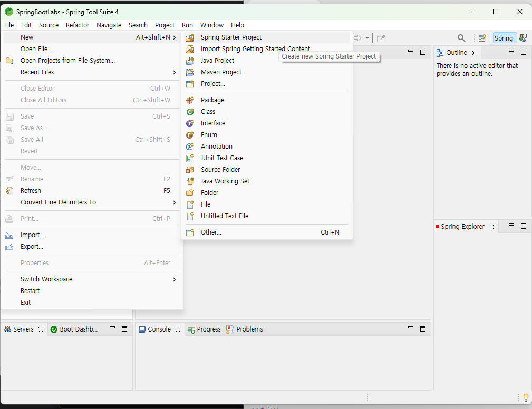Click the Enum icon

click(x=190, y=134)
